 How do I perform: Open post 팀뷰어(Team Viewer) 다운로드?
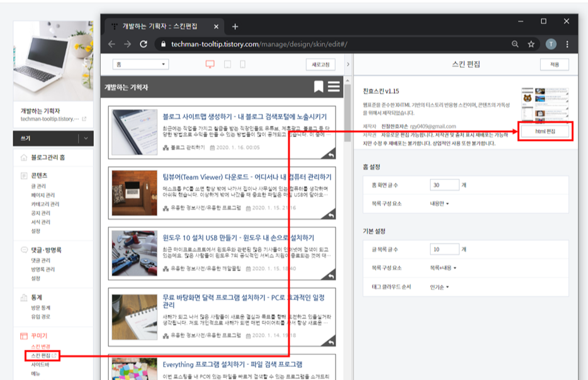pos(247,177)
